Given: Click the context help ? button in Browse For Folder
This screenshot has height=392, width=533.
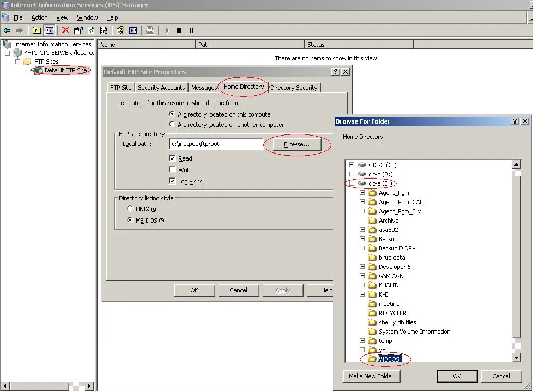Looking at the screenshot, I should coord(516,121).
